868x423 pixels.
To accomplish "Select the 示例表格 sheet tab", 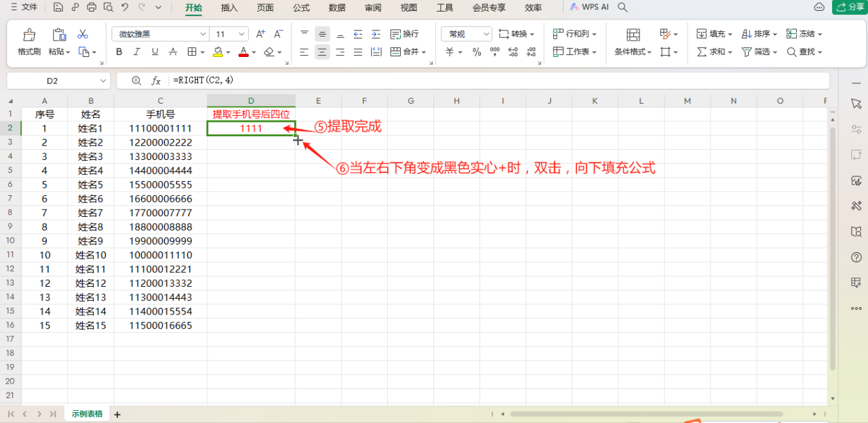I will (87, 414).
